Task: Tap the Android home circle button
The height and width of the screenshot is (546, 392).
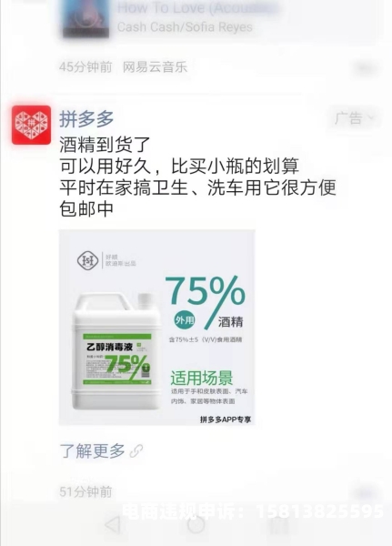Action: [196, 525]
